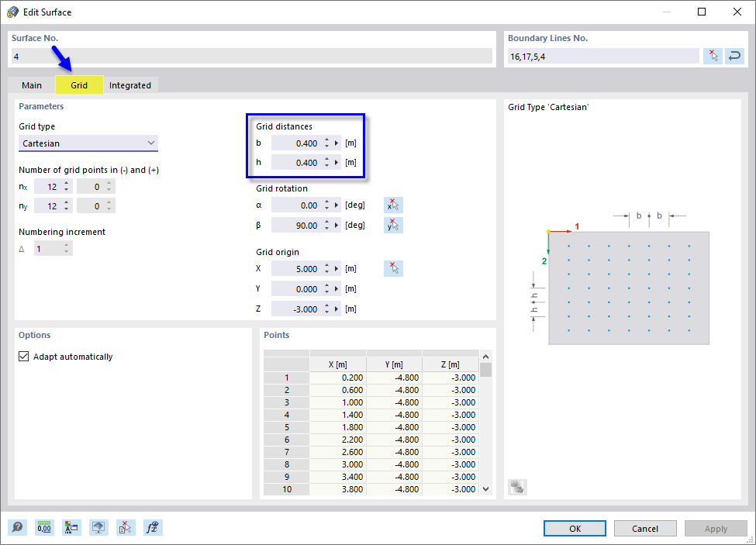
Task: Click the rendering display icon at bottom toolbar
Action: [98, 527]
